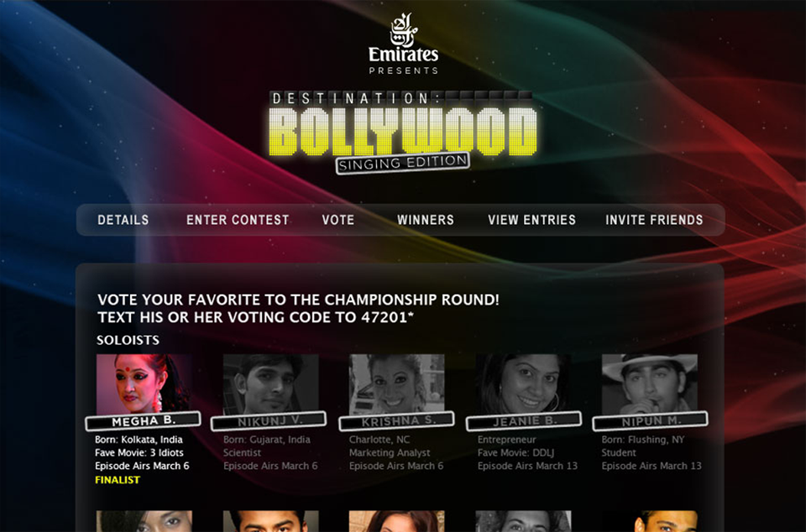Click the Krishna S. name label
Viewport: 806px width, 532px height.
(x=396, y=421)
